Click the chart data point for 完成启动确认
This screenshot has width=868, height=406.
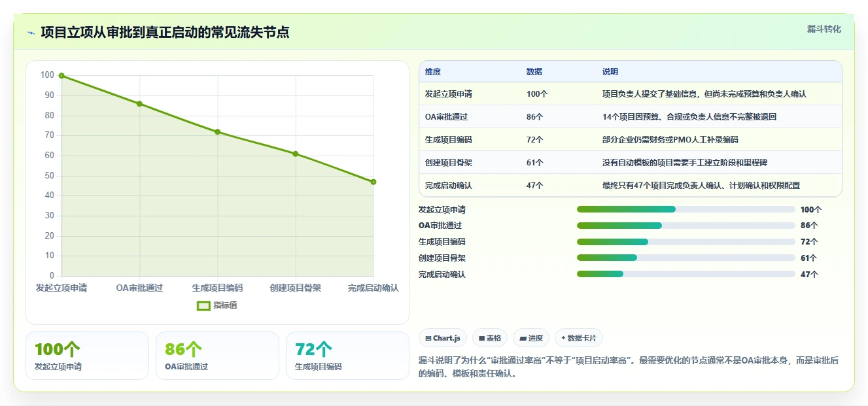(x=373, y=182)
